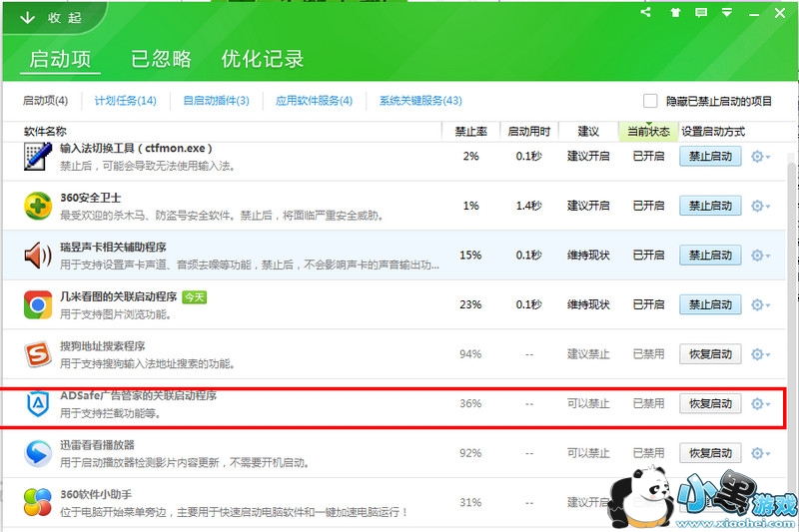Open the skin (shirt) icon
Image resolution: width=799 pixels, height=532 pixels.
(x=675, y=13)
